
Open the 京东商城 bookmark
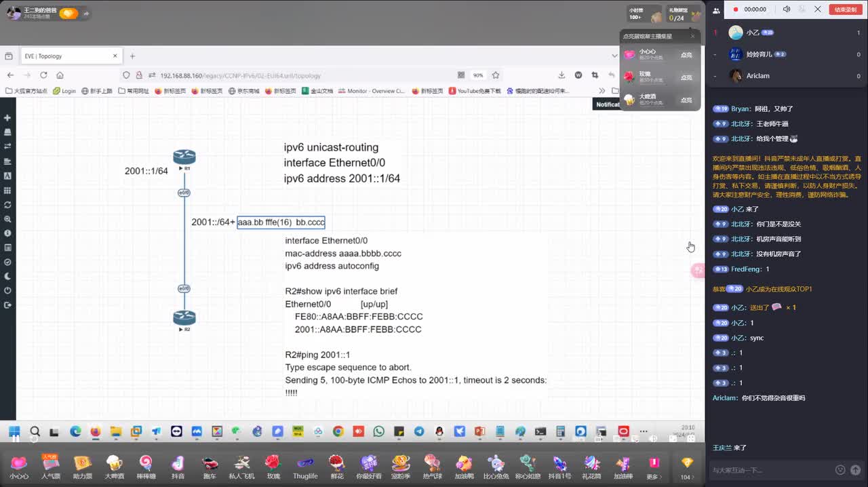pyautogui.click(x=244, y=91)
